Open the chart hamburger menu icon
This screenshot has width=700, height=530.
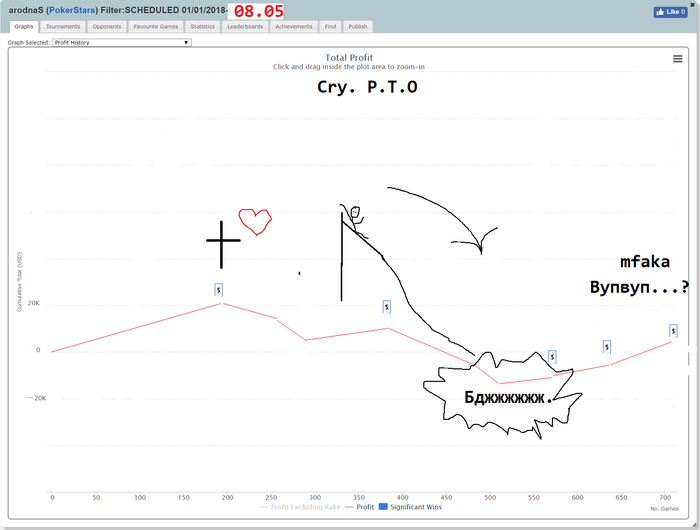tap(677, 59)
